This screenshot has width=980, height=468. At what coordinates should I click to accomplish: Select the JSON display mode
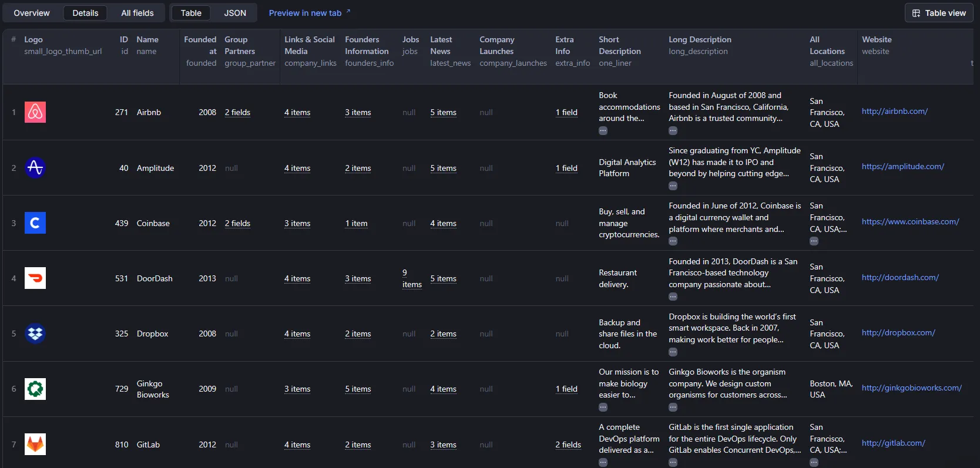[235, 13]
